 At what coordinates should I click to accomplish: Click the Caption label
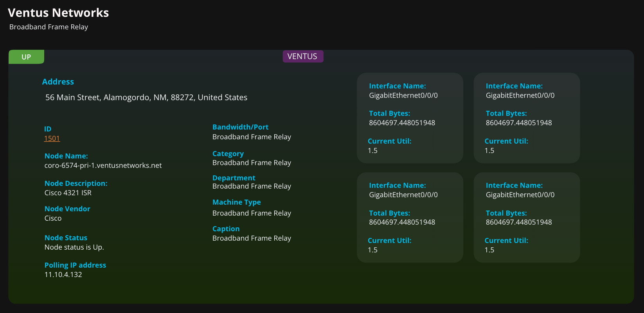(x=226, y=229)
